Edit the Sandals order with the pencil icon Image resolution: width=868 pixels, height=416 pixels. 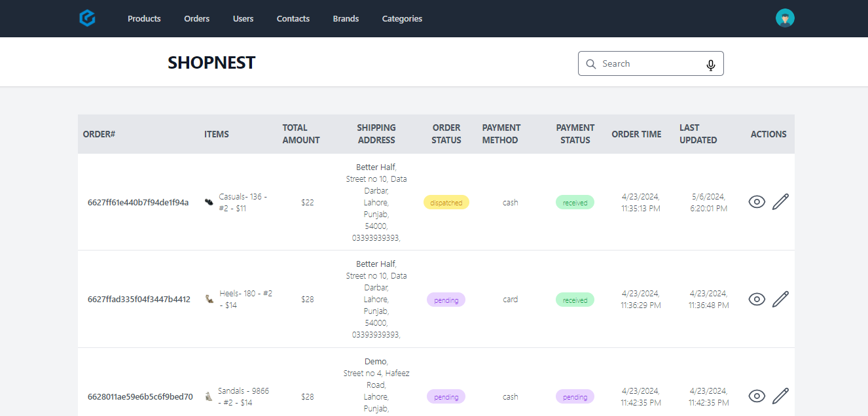(x=780, y=396)
